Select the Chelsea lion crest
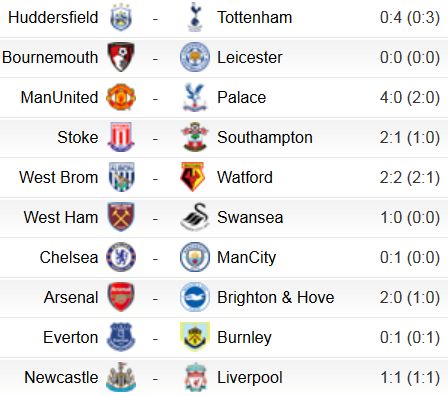The height and width of the screenshot is (396, 448). [x=121, y=257]
